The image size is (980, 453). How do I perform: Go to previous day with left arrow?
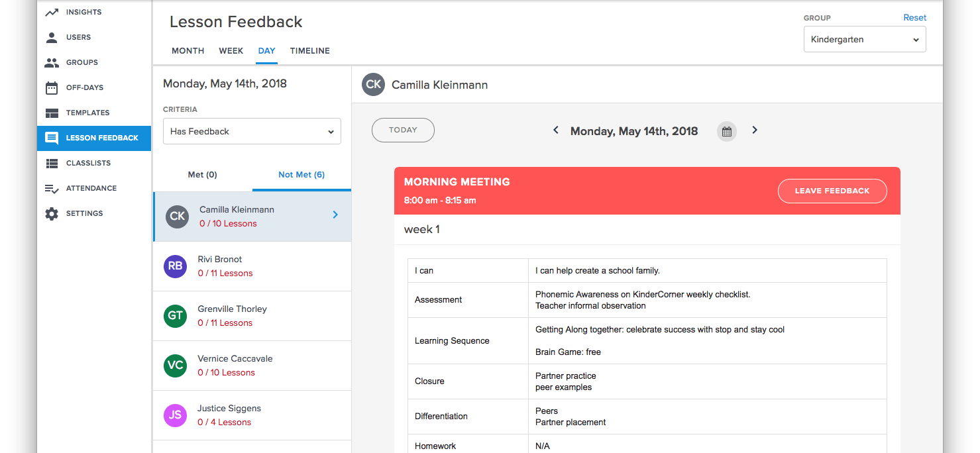point(556,130)
